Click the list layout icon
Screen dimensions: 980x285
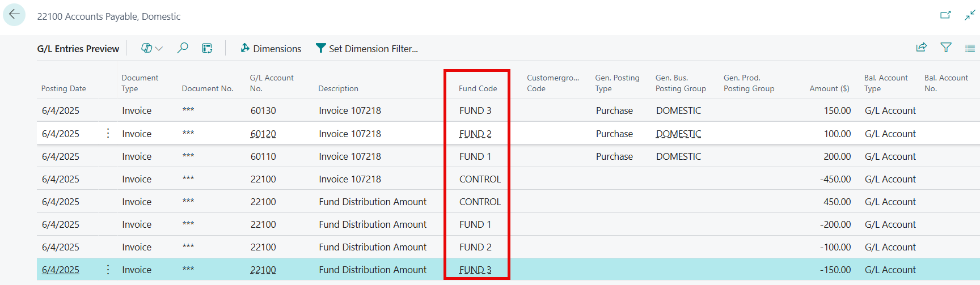970,48
